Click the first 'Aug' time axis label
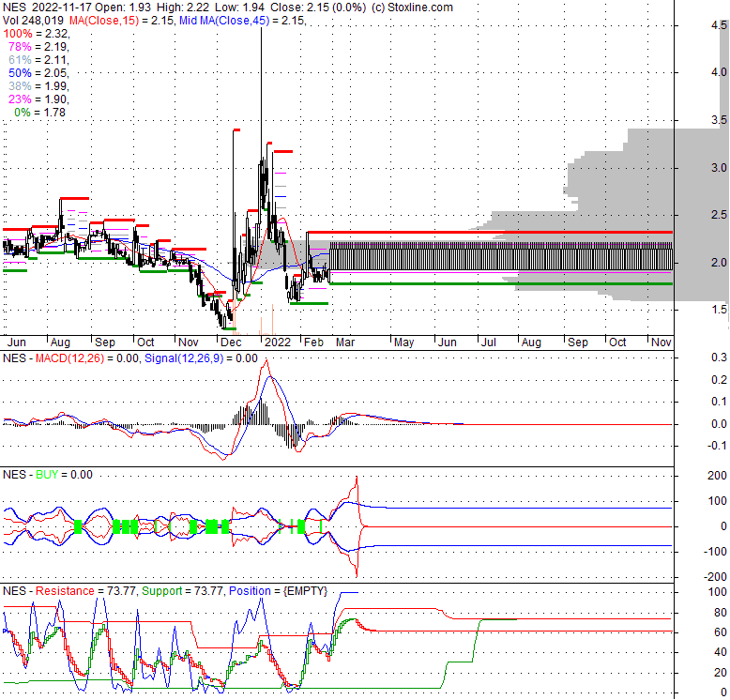The height and width of the screenshot is (700, 730). pos(60,342)
